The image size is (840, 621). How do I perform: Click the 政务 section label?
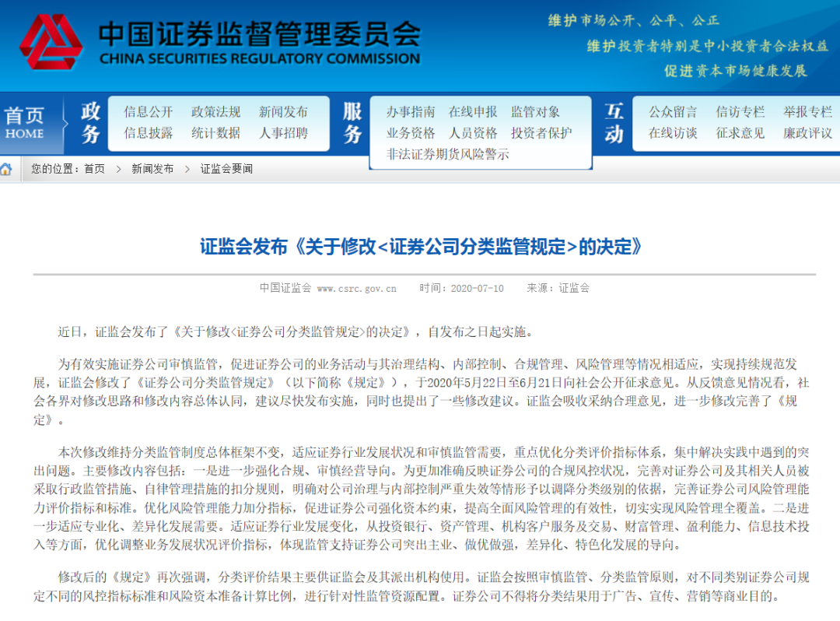click(x=90, y=123)
